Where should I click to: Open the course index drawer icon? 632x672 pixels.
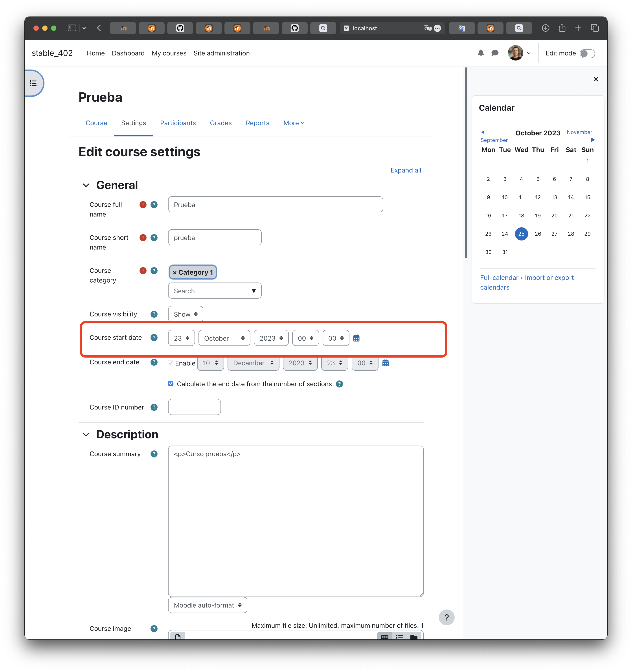(x=33, y=83)
